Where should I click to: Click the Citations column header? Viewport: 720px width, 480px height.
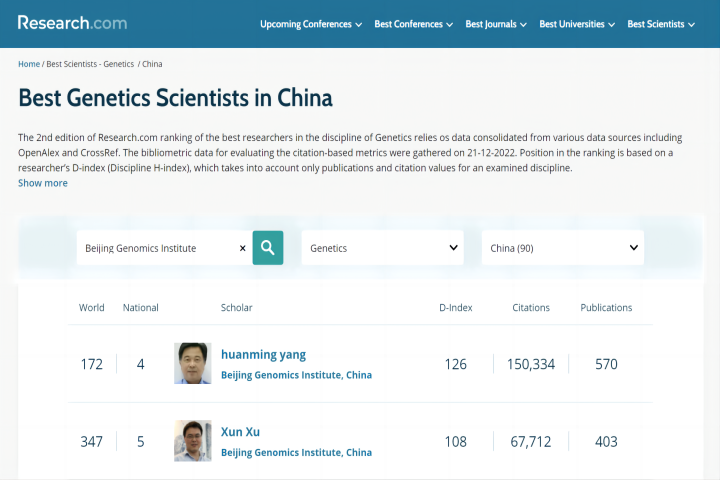(x=531, y=308)
